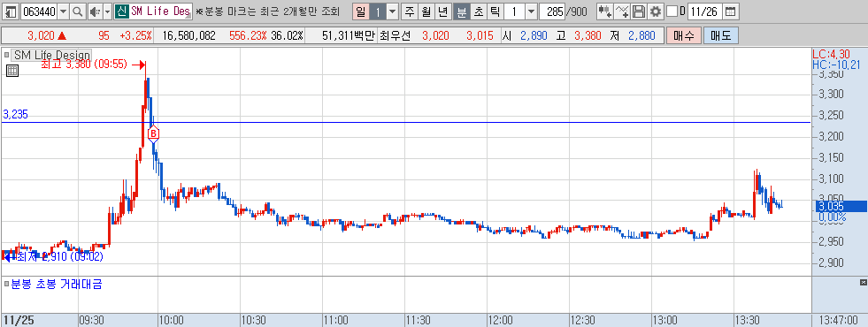Select the 년 yearly chart tab
This screenshot has height=327, width=868.
click(x=443, y=11)
